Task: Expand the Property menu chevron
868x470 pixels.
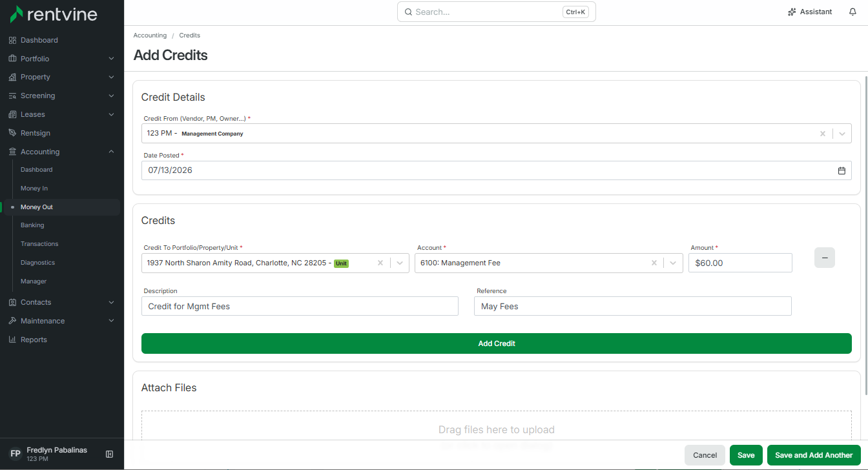Action: [x=111, y=77]
